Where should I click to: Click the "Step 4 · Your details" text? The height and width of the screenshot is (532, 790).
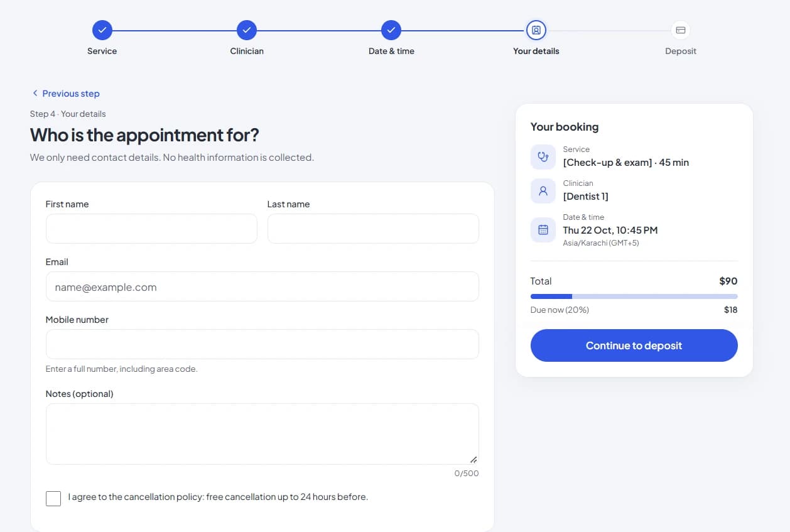click(68, 114)
